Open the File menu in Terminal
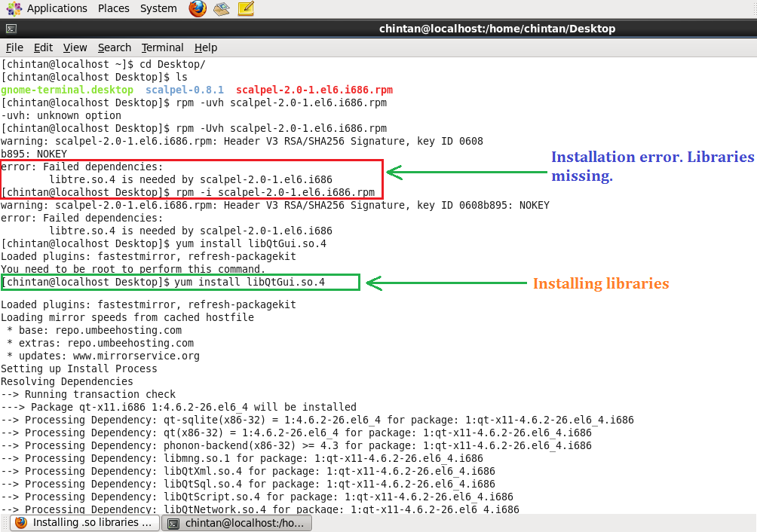757x532 pixels. 14,47
